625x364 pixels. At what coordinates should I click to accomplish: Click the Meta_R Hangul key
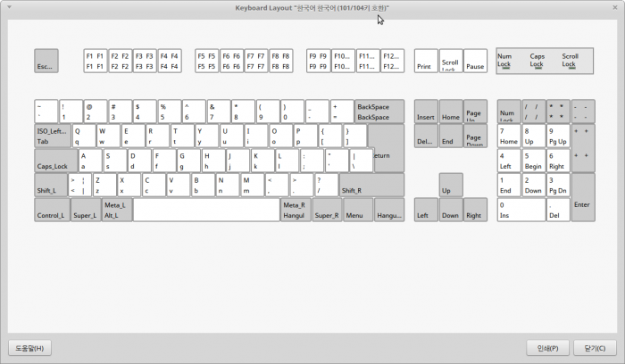coord(296,210)
